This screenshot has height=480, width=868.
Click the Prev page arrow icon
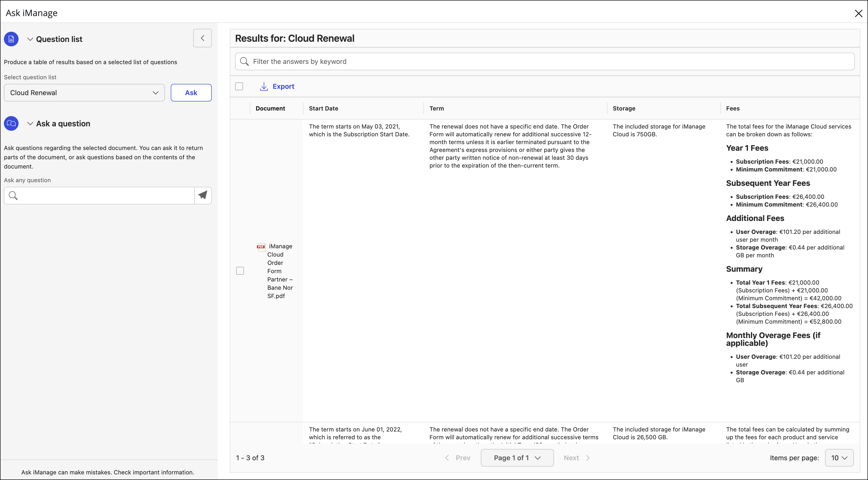coord(447,458)
